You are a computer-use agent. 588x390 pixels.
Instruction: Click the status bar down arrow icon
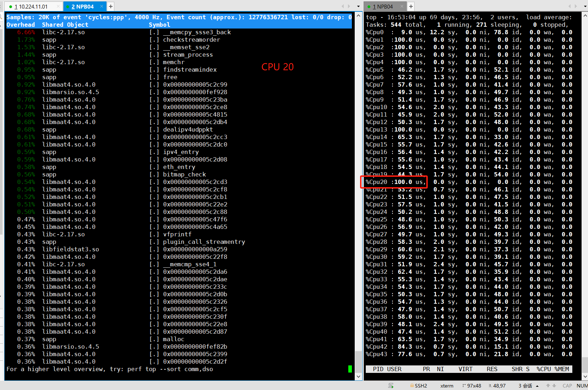[554, 385]
